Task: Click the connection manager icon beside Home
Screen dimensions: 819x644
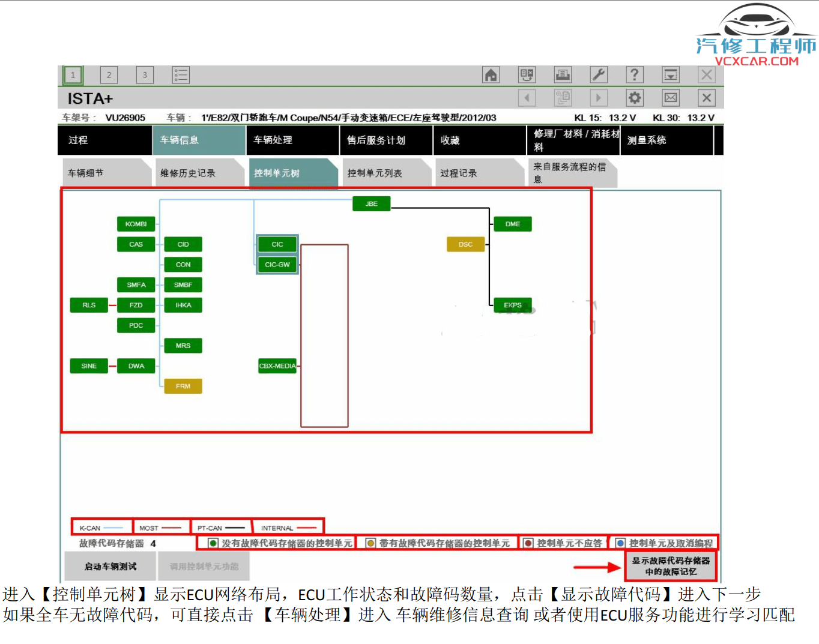Action: 527,74
